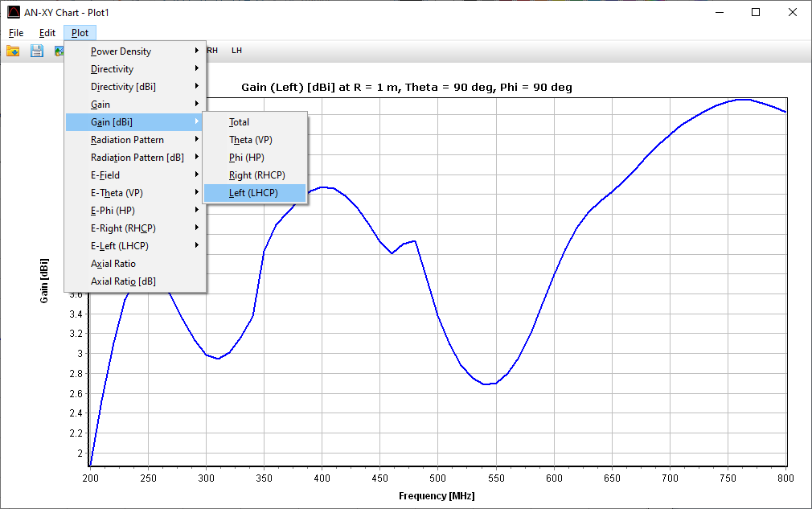Open the Edit menu
812x509 pixels.
[x=47, y=33]
